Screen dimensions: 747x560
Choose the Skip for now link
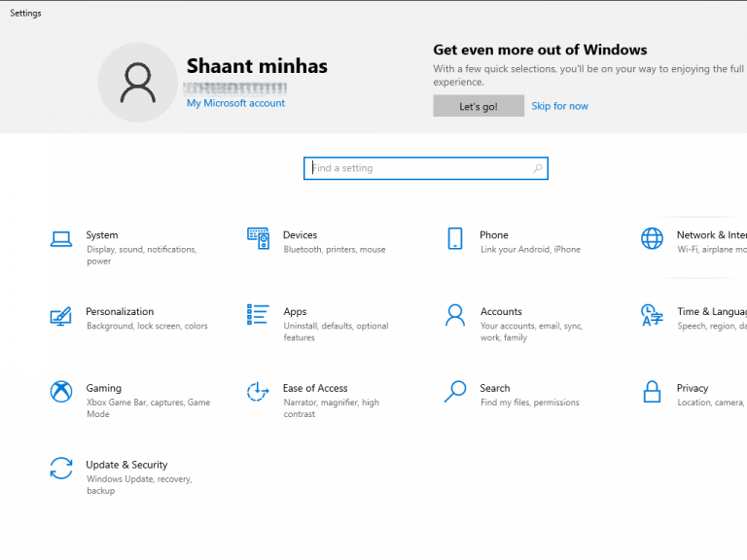[x=560, y=106]
